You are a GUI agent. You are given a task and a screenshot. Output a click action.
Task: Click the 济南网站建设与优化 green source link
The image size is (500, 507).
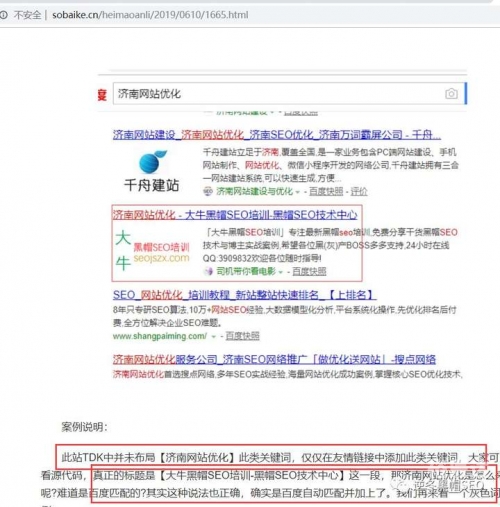point(254,191)
